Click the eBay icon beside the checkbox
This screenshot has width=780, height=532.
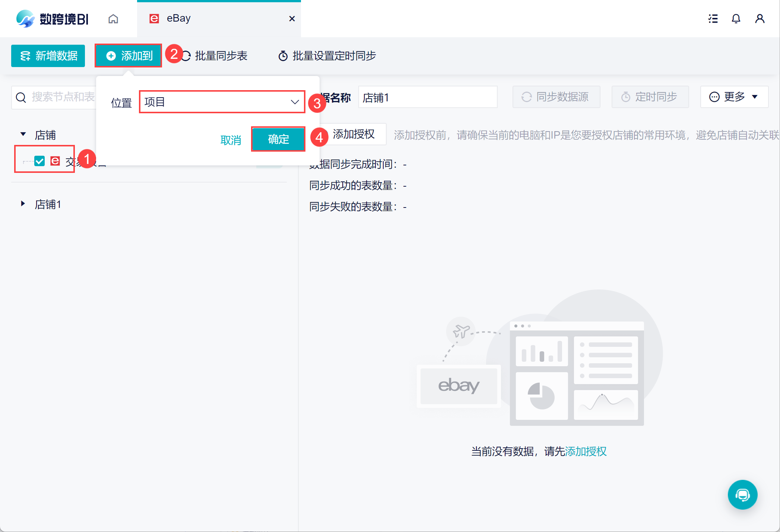pos(55,161)
